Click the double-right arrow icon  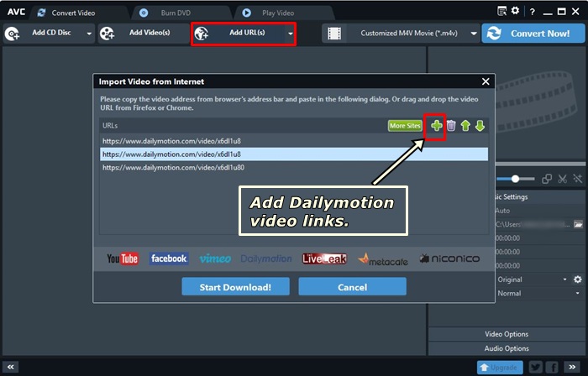[572, 367]
